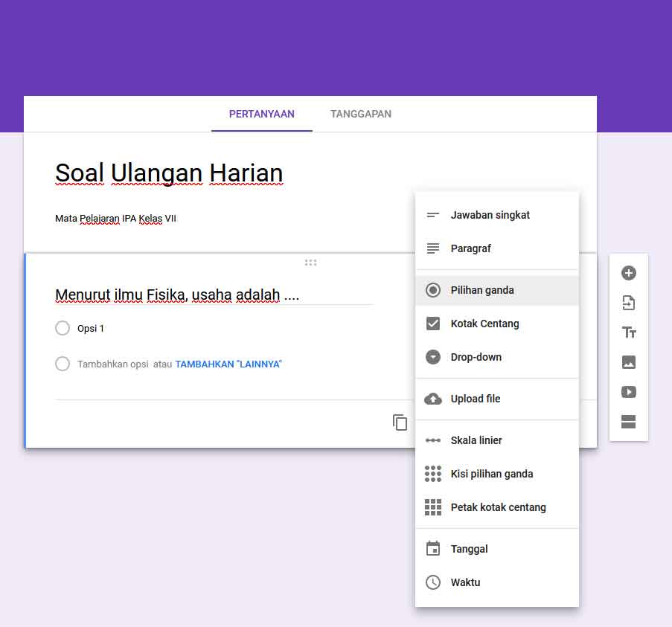This screenshot has width=672, height=627.
Task: Click the import questions icon
Action: coord(628,303)
